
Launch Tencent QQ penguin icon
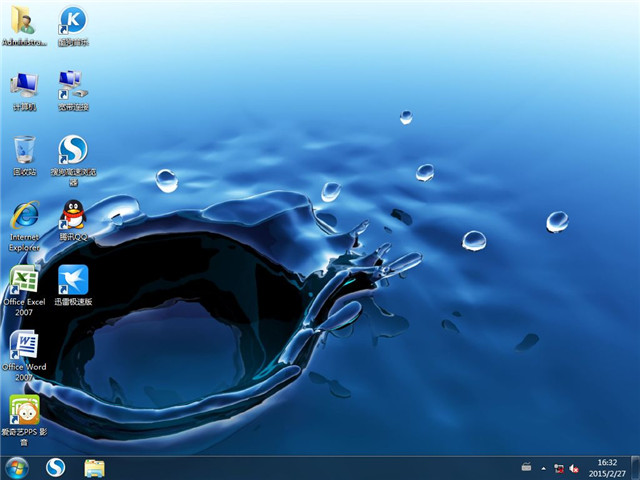click(72, 216)
